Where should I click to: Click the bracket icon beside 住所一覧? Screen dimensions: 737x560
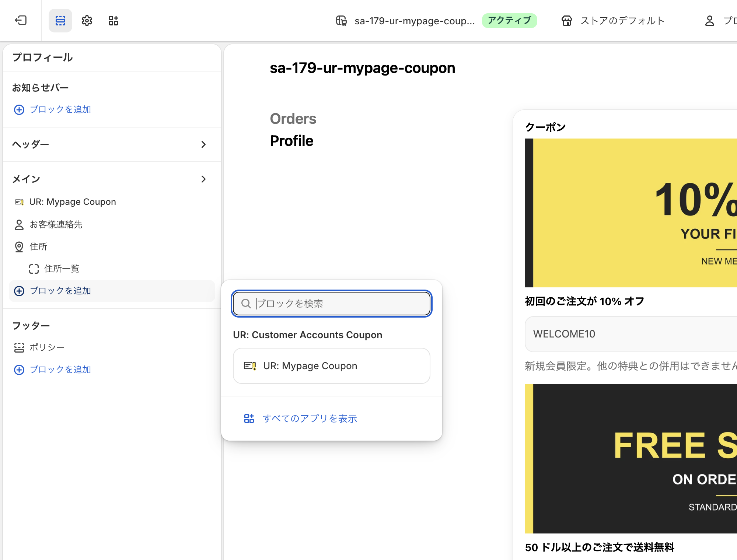[34, 269]
